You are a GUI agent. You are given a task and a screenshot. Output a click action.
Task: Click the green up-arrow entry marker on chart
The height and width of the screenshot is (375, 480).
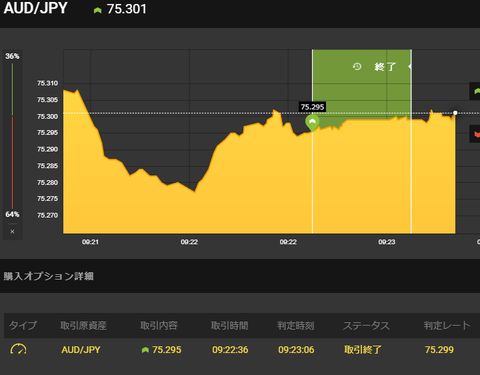pos(312,123)
